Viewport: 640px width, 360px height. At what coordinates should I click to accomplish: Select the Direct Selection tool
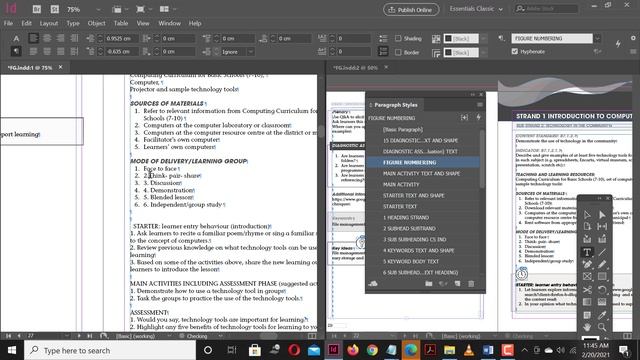tap(602, 215)
